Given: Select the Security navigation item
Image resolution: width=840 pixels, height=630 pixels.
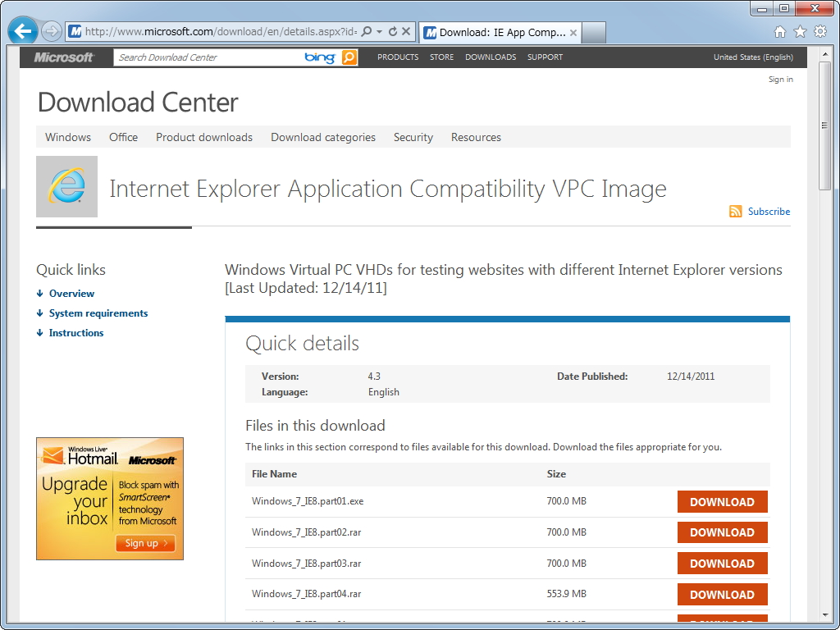Looking at the screenshot, I should pyautogui.click(x=413, y=137).
